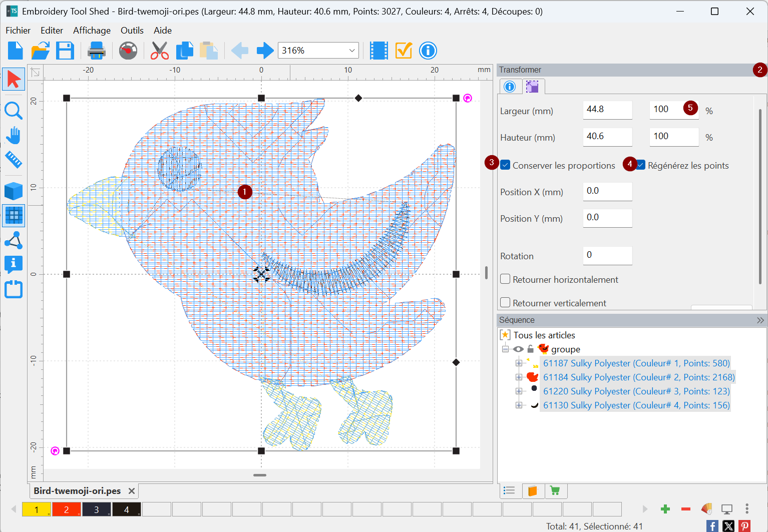Choose the ruler measure tool

click(x=14, y=160)
